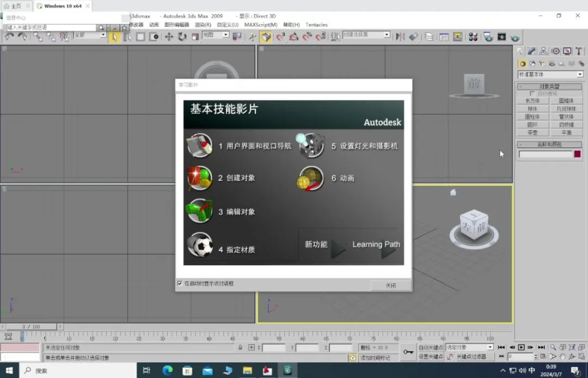Screen dimensions: 588x378
Task: Open video 1 用户界面和视口导航
Action: point(239,145)
